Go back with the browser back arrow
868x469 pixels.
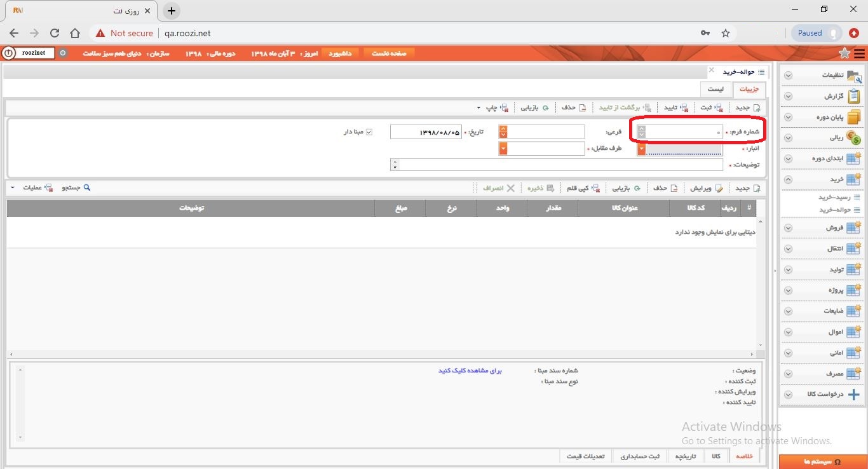pos(14,33)
